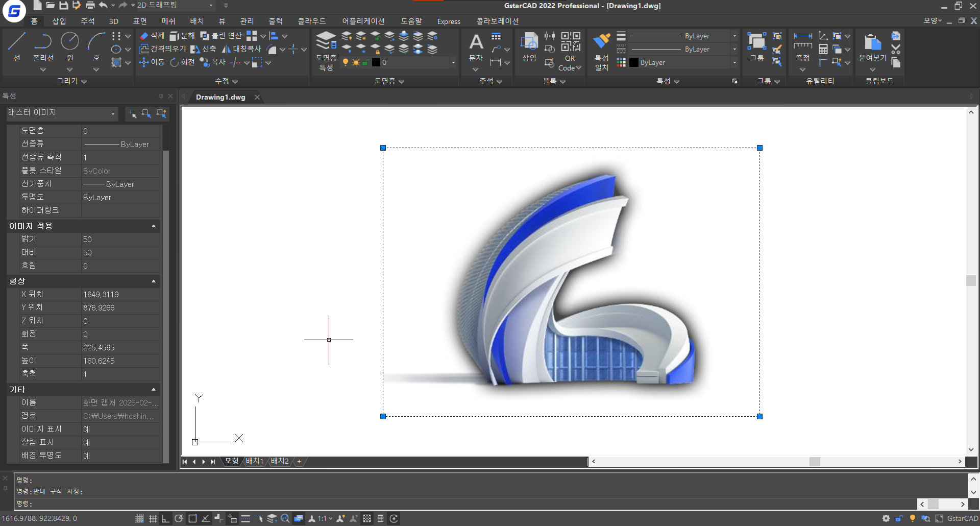The height and width of the screenshot is (526, 980).
Task: Open the color ByLayer dropdown
Action: 734,62
